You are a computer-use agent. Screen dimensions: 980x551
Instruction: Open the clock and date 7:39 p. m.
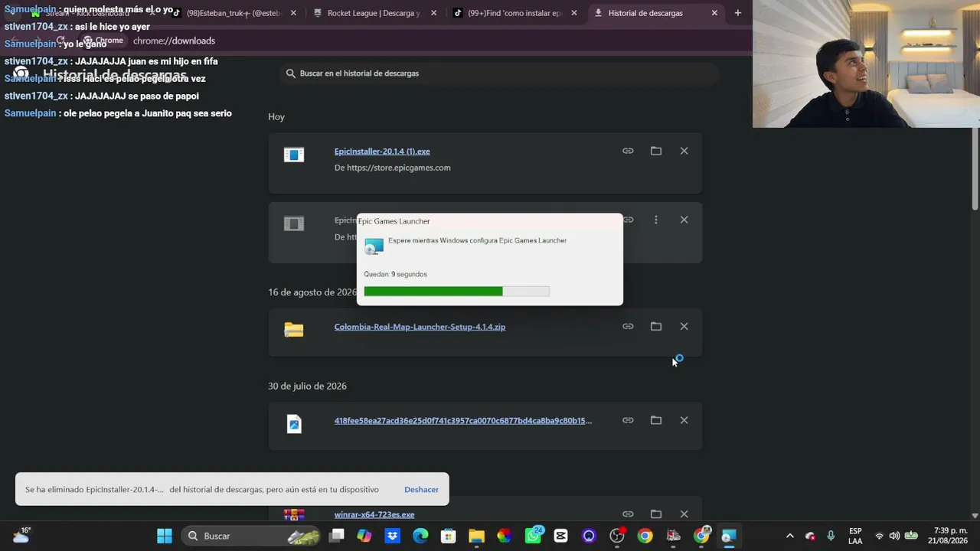[x=948, y=536]
